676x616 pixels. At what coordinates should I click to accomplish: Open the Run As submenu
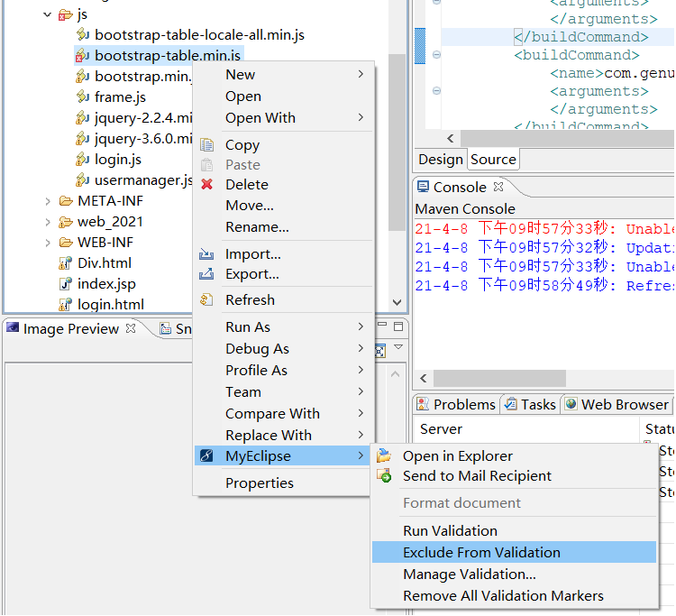[285, 326]
